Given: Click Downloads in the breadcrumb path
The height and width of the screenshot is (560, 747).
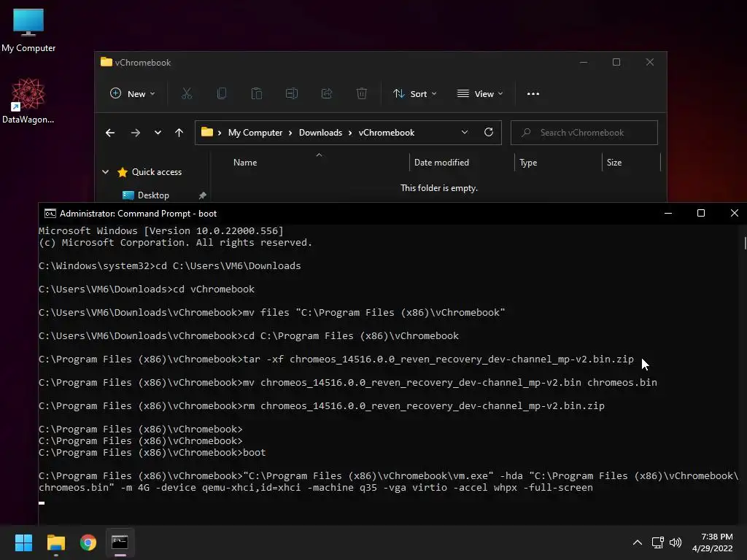Looking at the screenshot, I should [x=320, y=133].
